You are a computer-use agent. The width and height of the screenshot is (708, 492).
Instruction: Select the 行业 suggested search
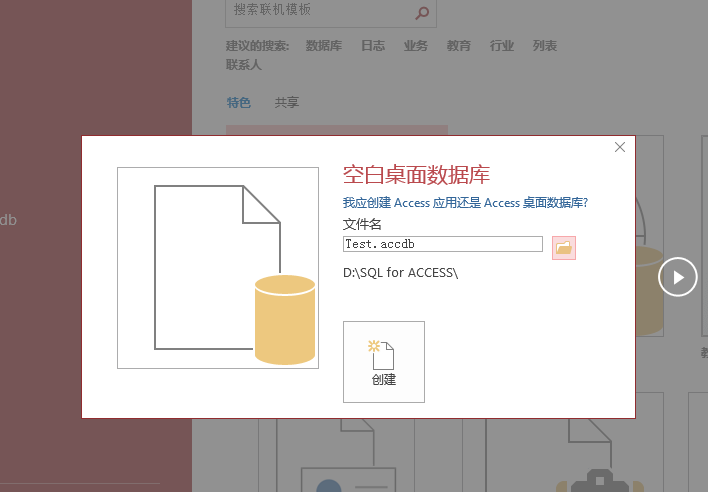[x=502, y=46]
